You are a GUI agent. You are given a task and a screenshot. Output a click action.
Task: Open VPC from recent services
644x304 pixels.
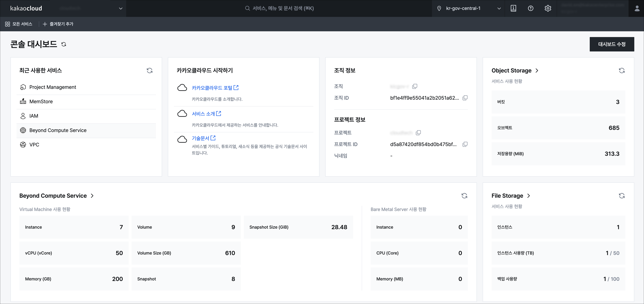[86, 145]
